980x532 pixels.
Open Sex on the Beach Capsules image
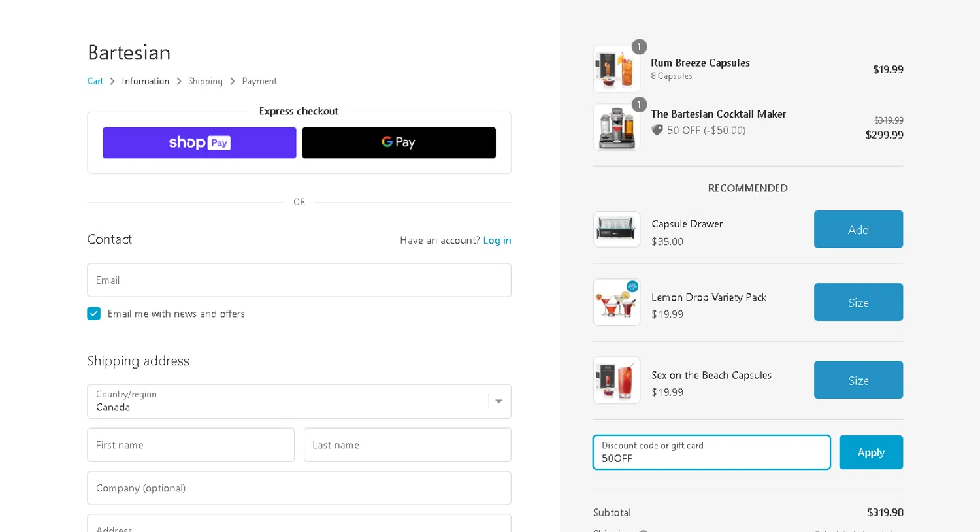coord(617,380)
